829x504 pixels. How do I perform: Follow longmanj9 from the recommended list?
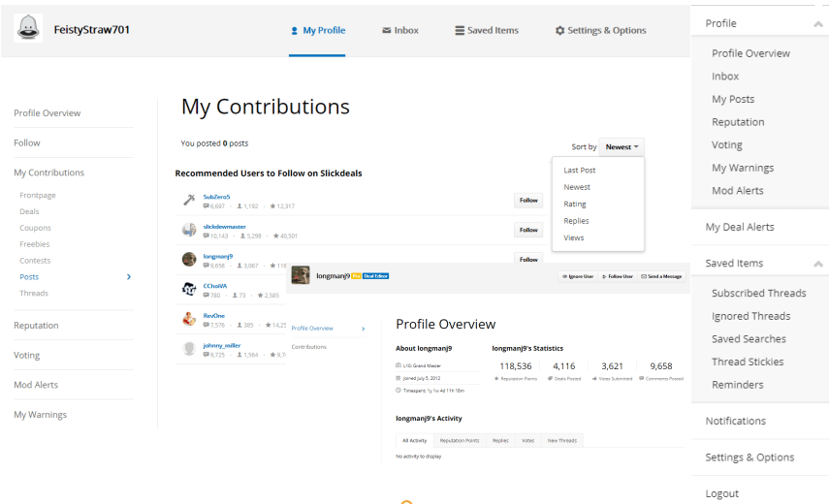pos(528,259)
